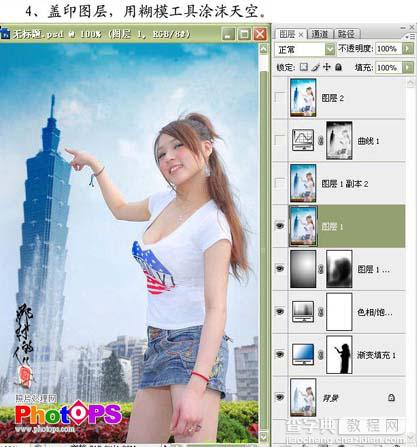Screen dimensions: 417x447
Task: Hide the 色相/饱… adjustment layer
Action: click(279, 312)
